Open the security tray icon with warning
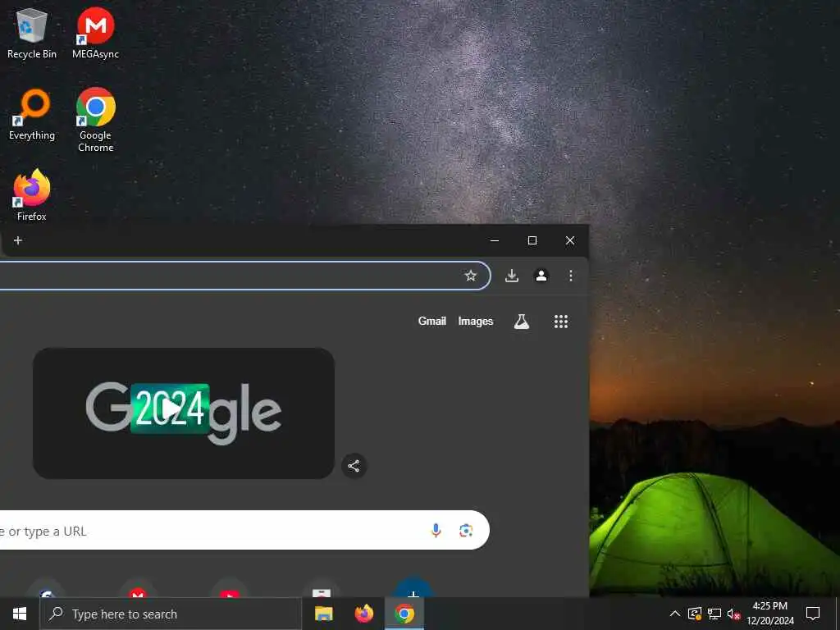Screen dimensions: 840x630 point(694,614)
